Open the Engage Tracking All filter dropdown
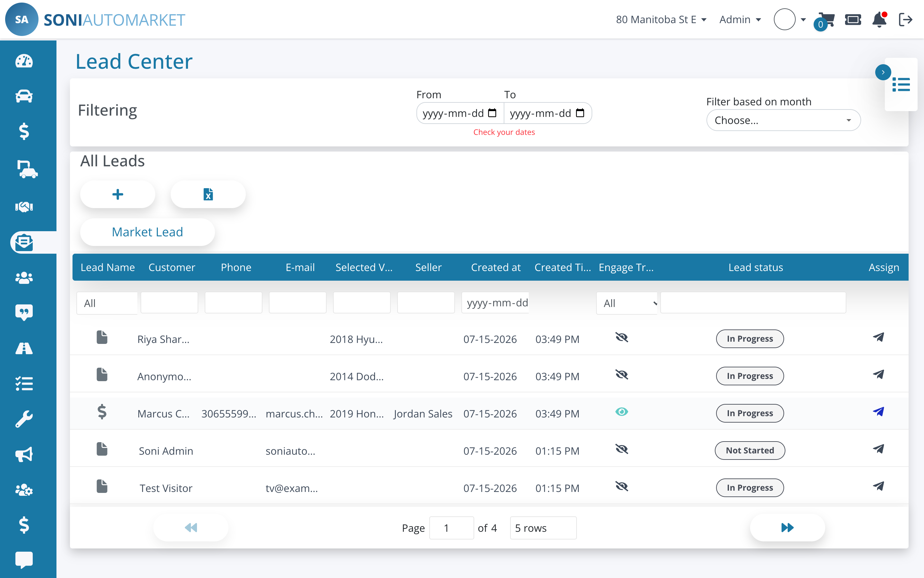 [x=627, y=303]
